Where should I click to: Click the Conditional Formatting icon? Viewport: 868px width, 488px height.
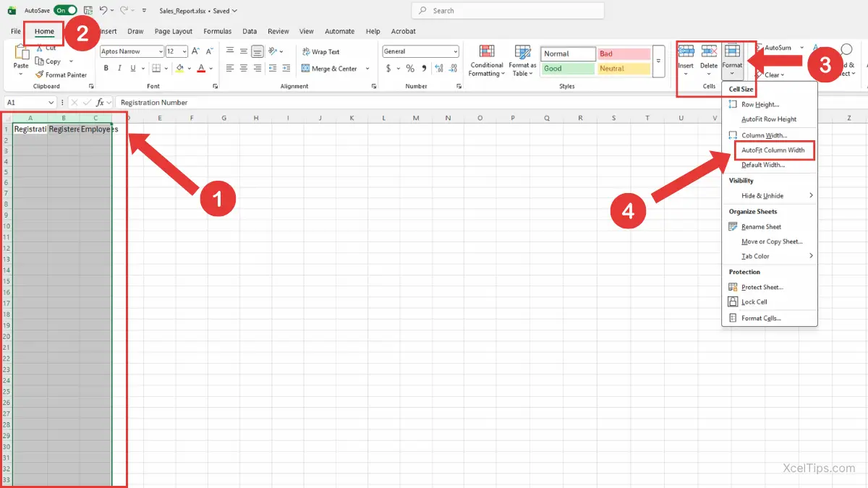click(x=487, y=53)
